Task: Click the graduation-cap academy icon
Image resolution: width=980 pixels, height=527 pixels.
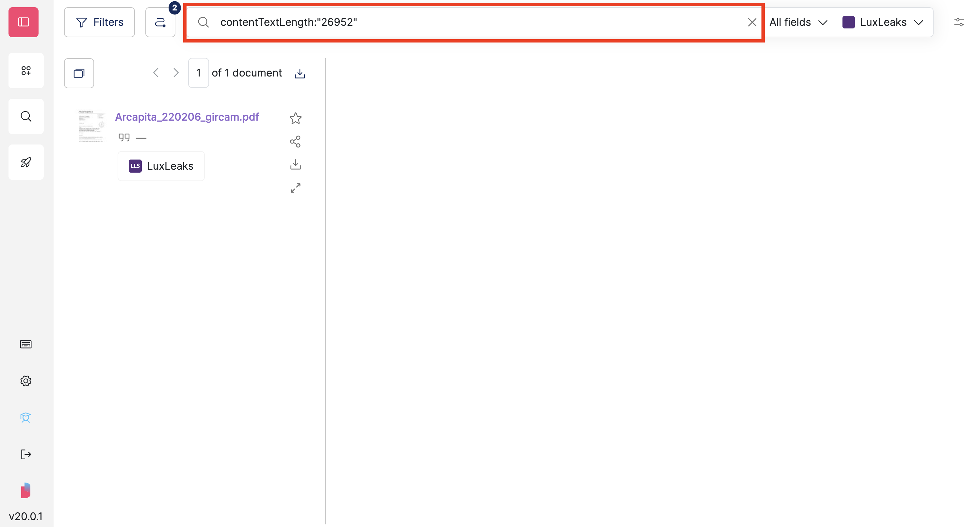Action: click(25, 417)
